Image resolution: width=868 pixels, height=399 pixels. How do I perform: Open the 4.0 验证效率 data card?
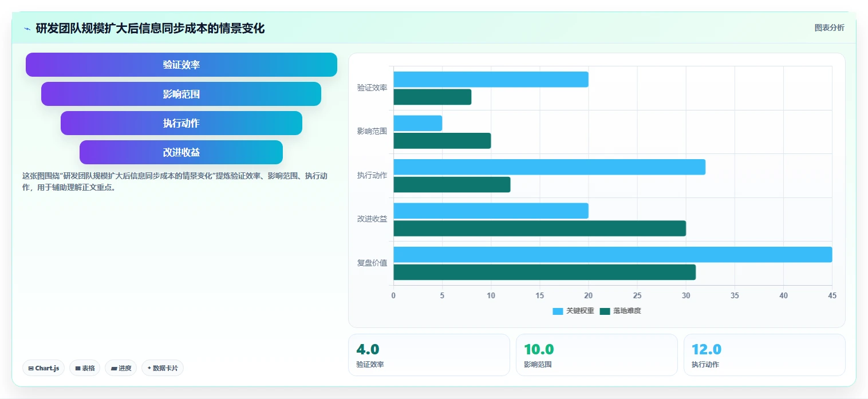[x=429, y=355]
